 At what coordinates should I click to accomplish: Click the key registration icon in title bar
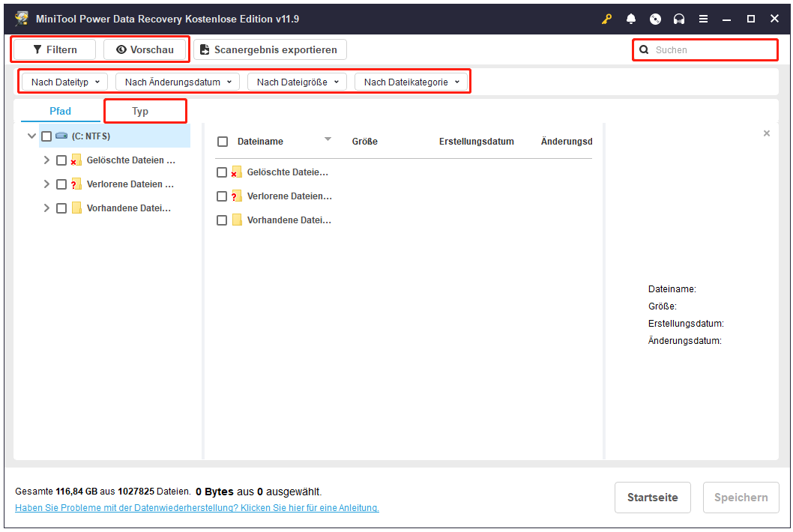[606, 19]
